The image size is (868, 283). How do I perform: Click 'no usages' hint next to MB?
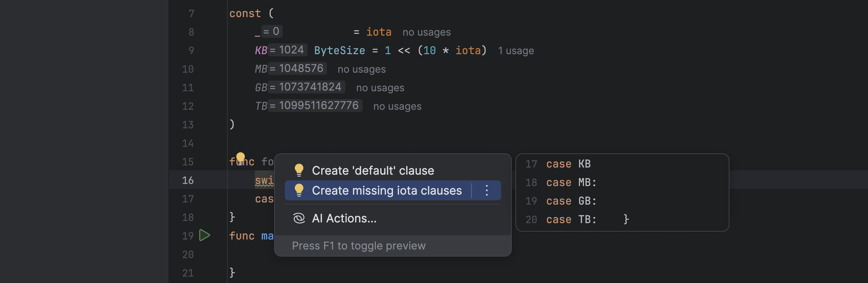[362, 69]
